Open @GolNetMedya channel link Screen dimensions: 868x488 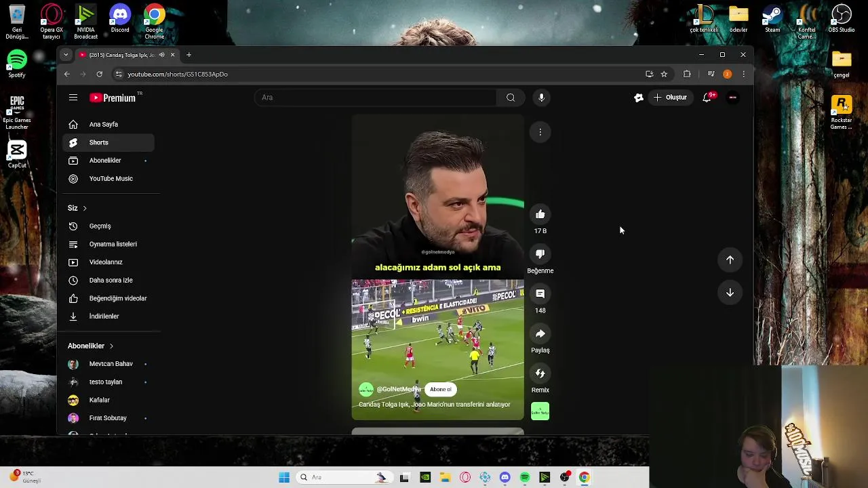click(x=399, y=390)
